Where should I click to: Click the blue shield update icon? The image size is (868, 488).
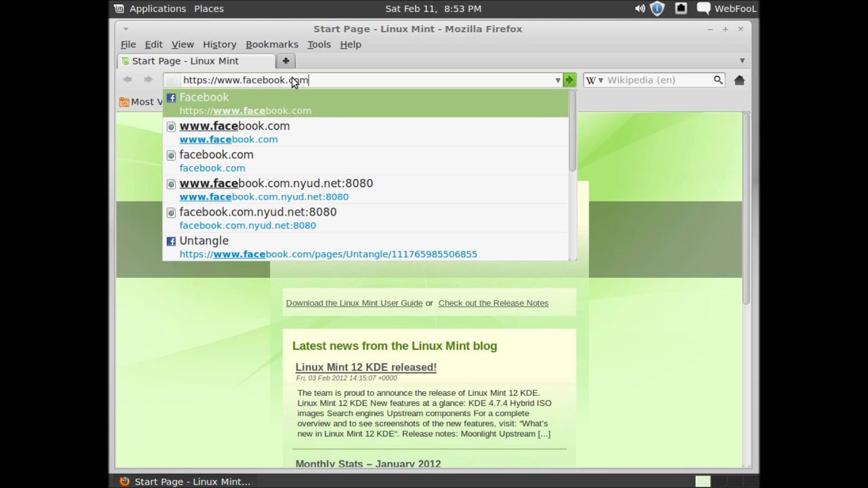[x=656, y=9]
